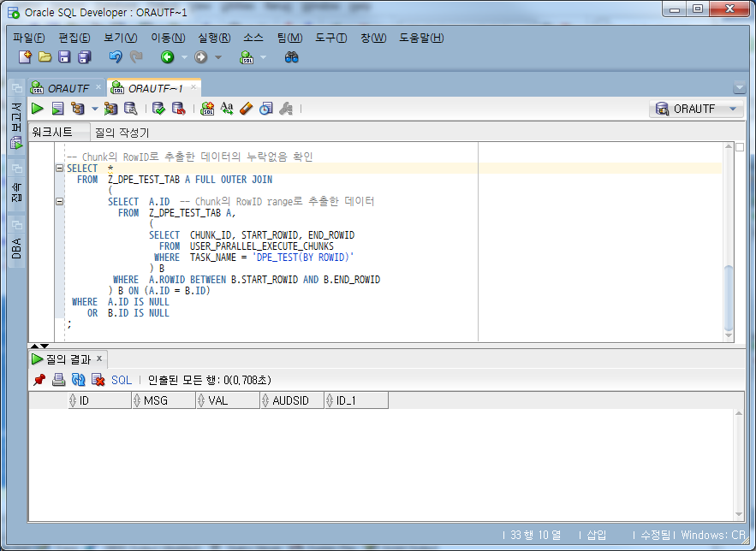Click the SQL link in query result toolbar
Viewport: 756px width, 551px height.
pos(122,380)
